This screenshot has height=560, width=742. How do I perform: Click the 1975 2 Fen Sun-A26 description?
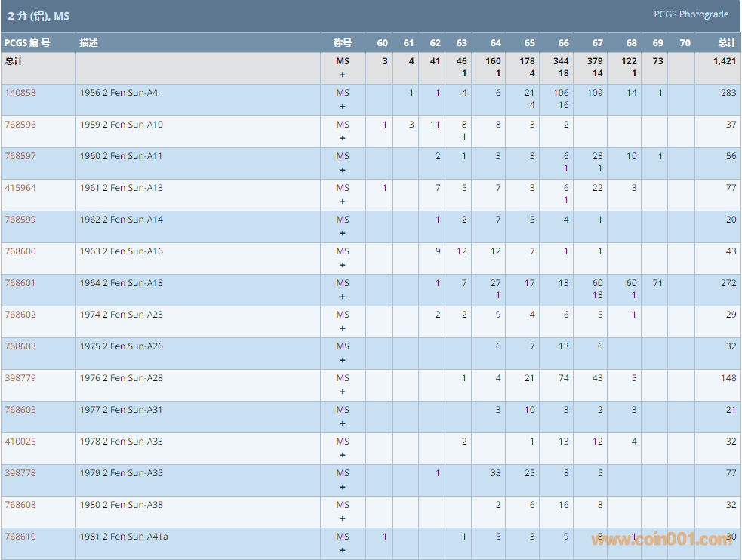(121, 346)
